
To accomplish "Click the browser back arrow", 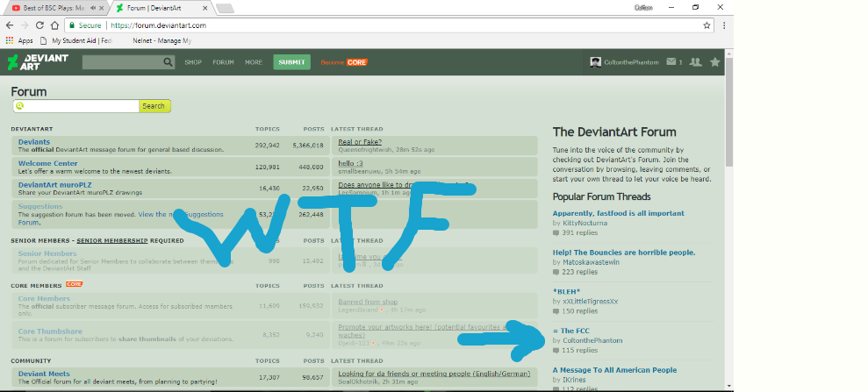I will [10, 25].
